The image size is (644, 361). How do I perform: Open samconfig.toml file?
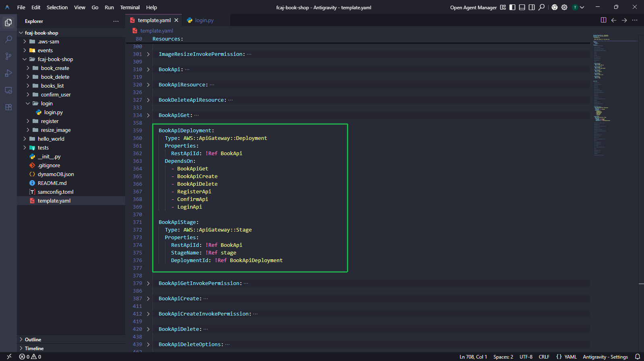(71, 192)
